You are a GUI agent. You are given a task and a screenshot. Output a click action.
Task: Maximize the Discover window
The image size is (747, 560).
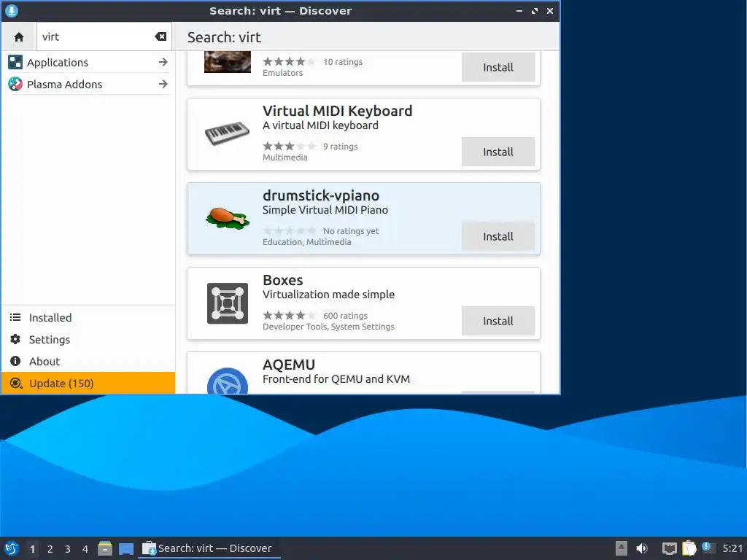(535, 10)
